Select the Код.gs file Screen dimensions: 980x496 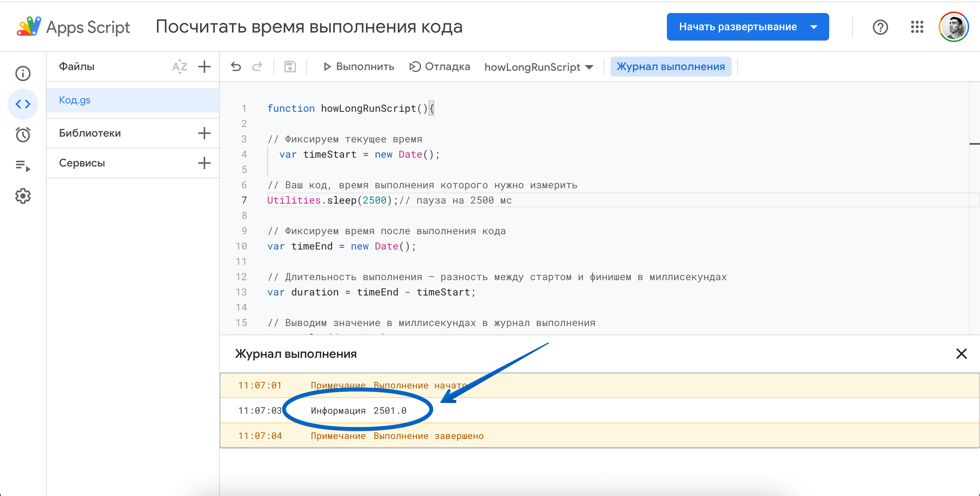pyautogui.click(x=133, y=100)
